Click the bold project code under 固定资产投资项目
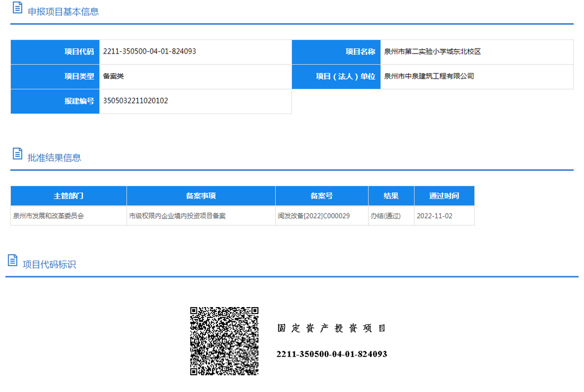 pos(332,354)
